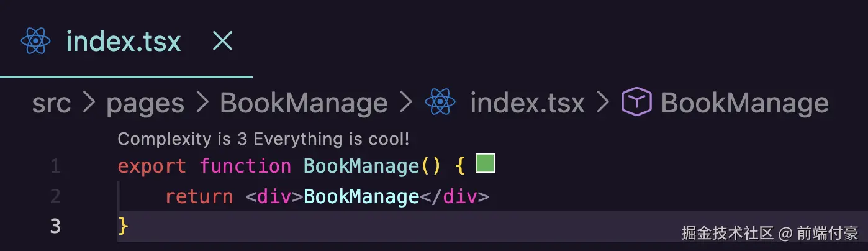Click the export keyword on line 1
Viewport: 868px width, 251px height.
[x=151, y=167]
